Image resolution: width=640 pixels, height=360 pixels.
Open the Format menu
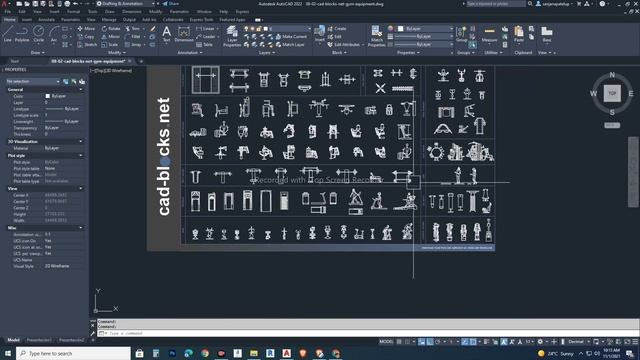coord(73,12)
